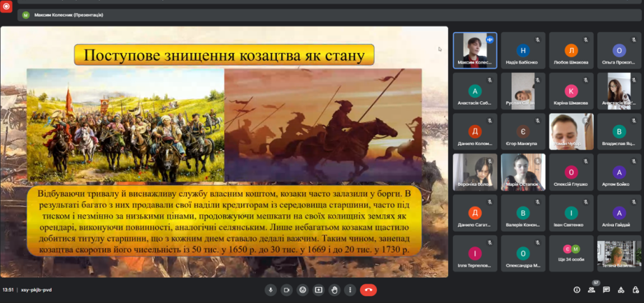Click muted mic icon on Олексій Глушко tile

(x=585, y=161)
